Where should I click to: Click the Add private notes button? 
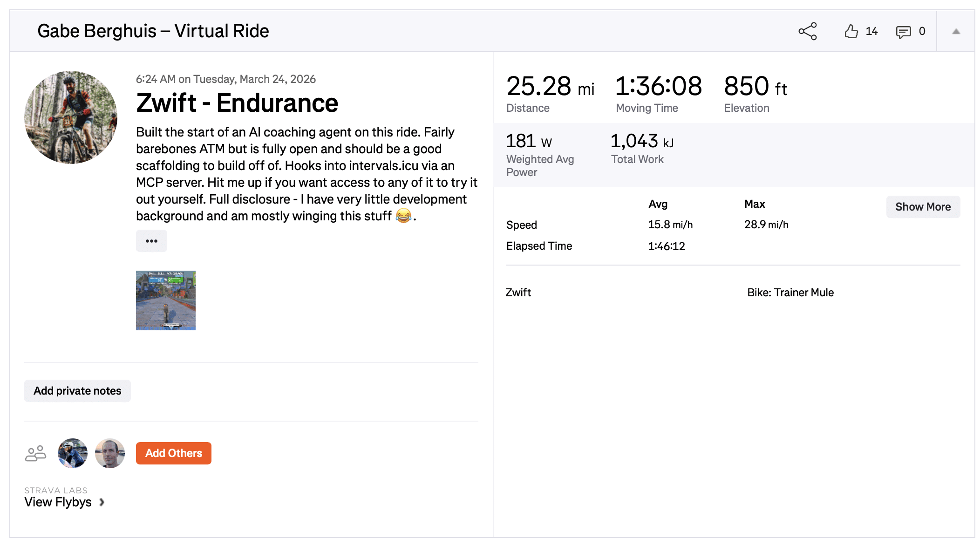(x=77, y=391)
